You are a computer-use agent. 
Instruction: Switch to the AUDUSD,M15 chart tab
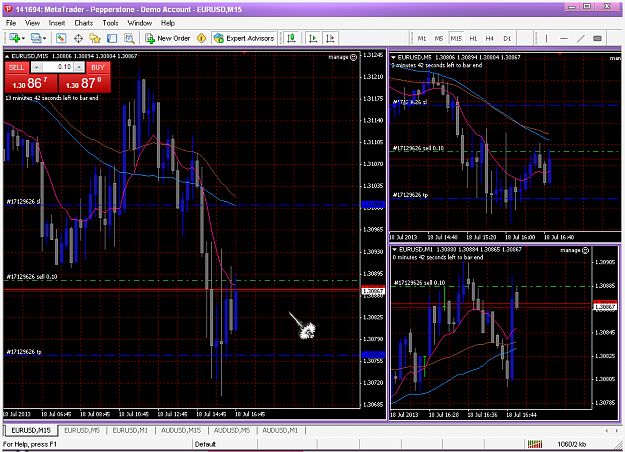(x=181, y=430)
